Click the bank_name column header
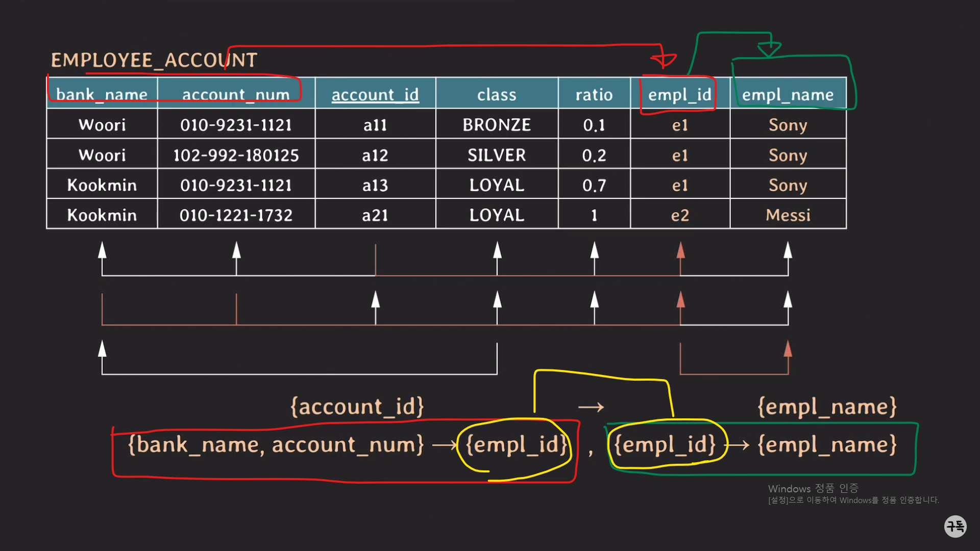Screen dimensions: 980x551 pyautogui.click(x=102, y=94)
